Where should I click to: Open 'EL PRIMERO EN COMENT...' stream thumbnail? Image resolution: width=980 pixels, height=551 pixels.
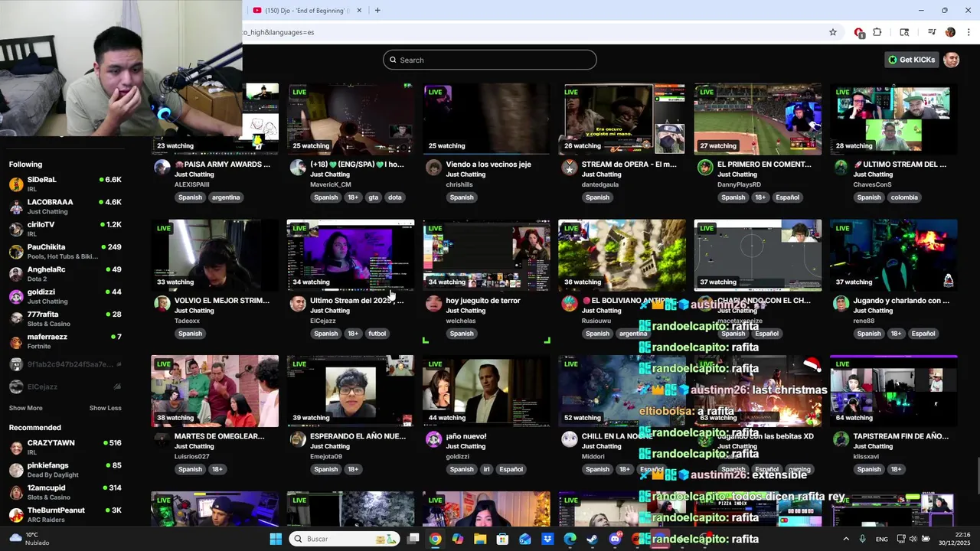pos(758,119)
